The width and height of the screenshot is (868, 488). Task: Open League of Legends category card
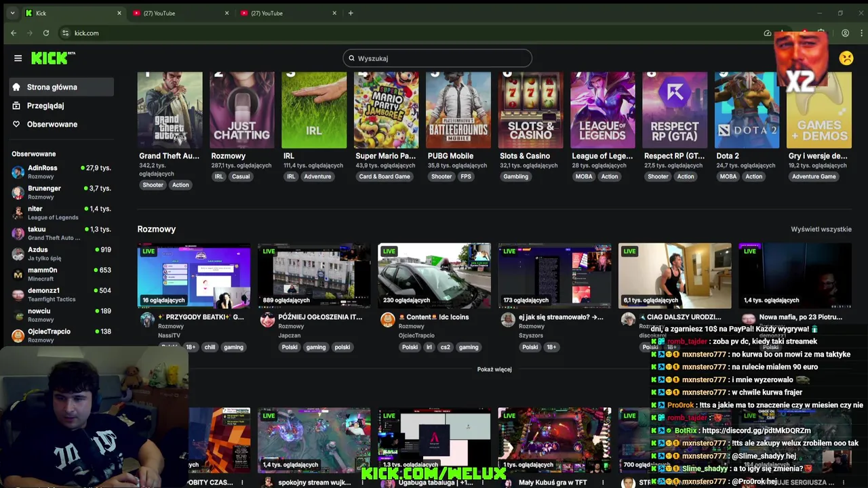click(602, 110)
